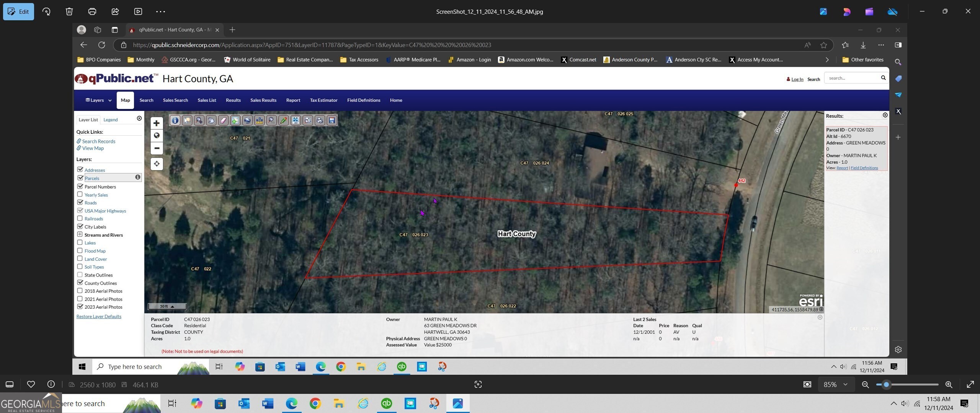Rotate the image in Photos

46,11
